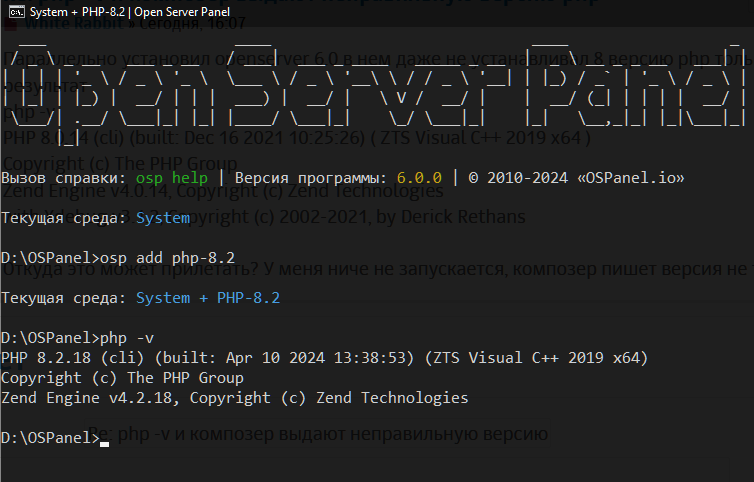754x482 pixels.
Task: Click the green 'osp help' text
Action: tap(172, 178)
